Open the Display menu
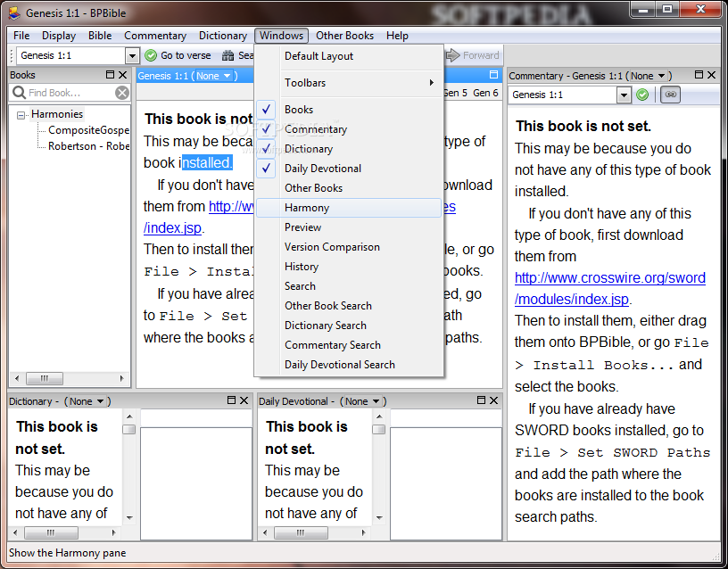This screenshot has height=569, width=728. (x=59, y=36)
